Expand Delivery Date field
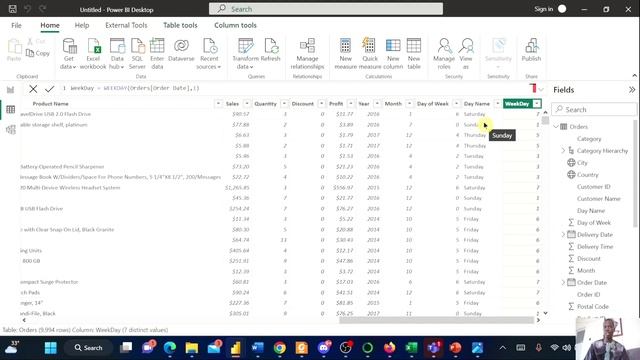This screenshot has width=640, height=360. pyautogui.click(x=563, y=235)
